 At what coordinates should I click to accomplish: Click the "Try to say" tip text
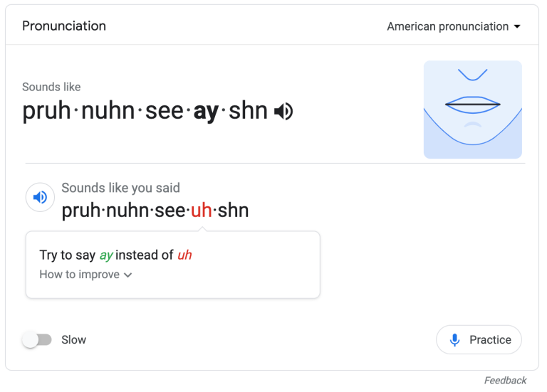[68, 255]
